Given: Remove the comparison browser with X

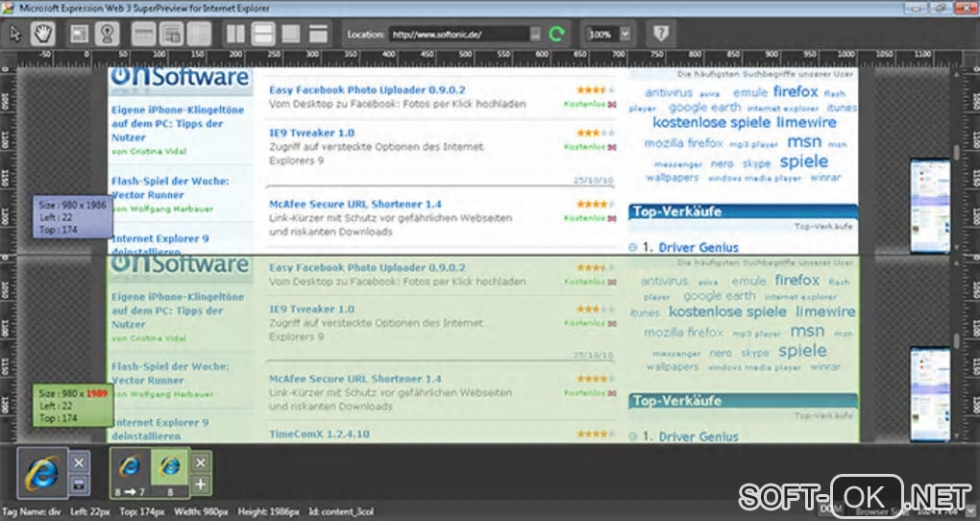Looking at the screenshot, I should [200, 462].
